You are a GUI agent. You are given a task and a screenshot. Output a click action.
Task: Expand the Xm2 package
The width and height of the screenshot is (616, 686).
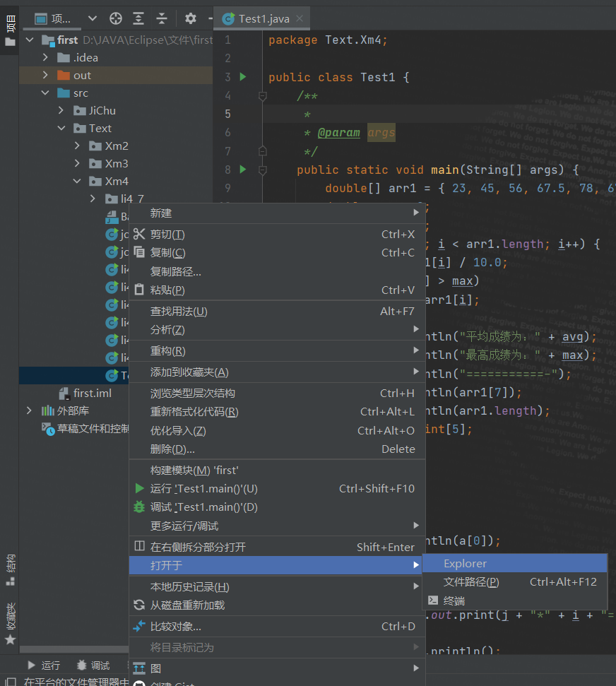click(x=77, y=146)
